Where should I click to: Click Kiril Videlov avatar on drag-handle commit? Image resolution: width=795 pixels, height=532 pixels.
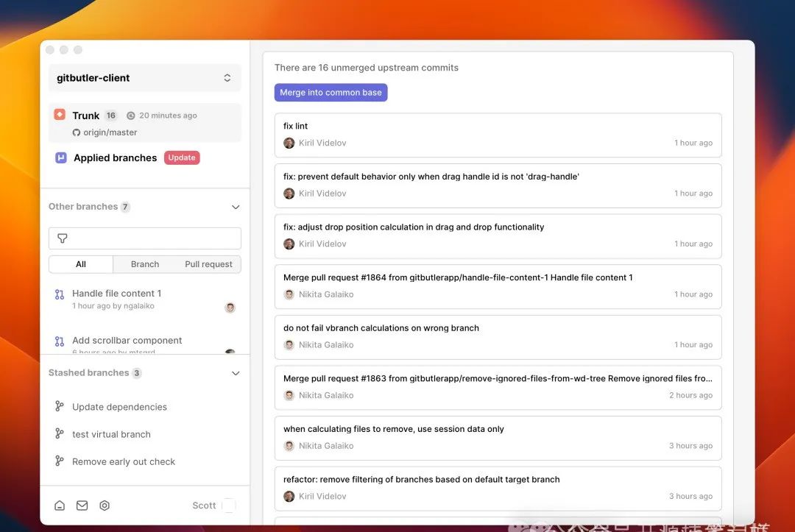289,193
